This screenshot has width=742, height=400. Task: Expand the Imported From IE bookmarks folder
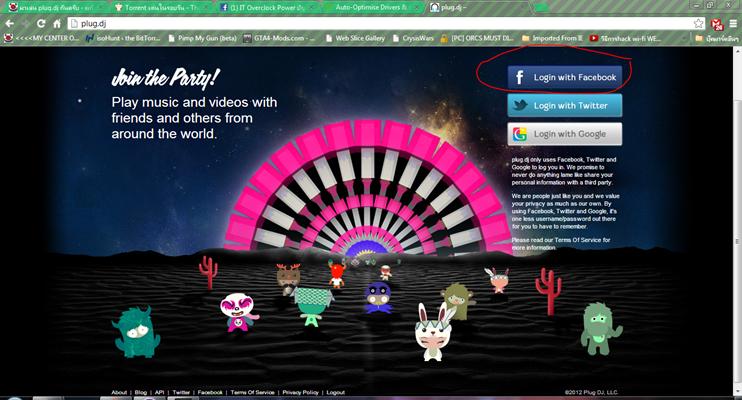(552, 38)
